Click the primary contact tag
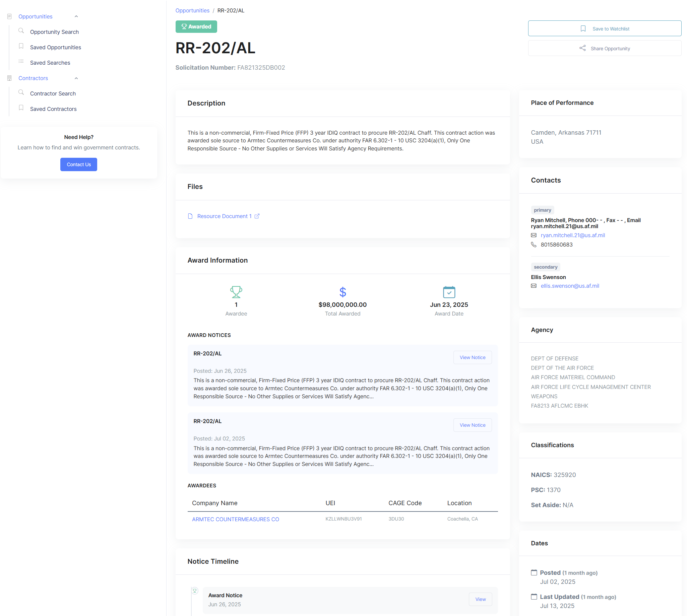 (543, 210)
